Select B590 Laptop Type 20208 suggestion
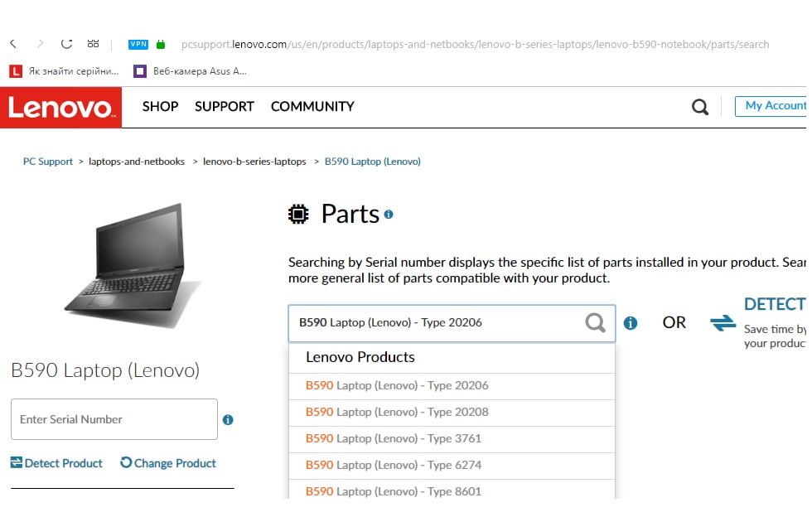Image resolution: width=812 pixels, height=517 pixels. point(452,413)
